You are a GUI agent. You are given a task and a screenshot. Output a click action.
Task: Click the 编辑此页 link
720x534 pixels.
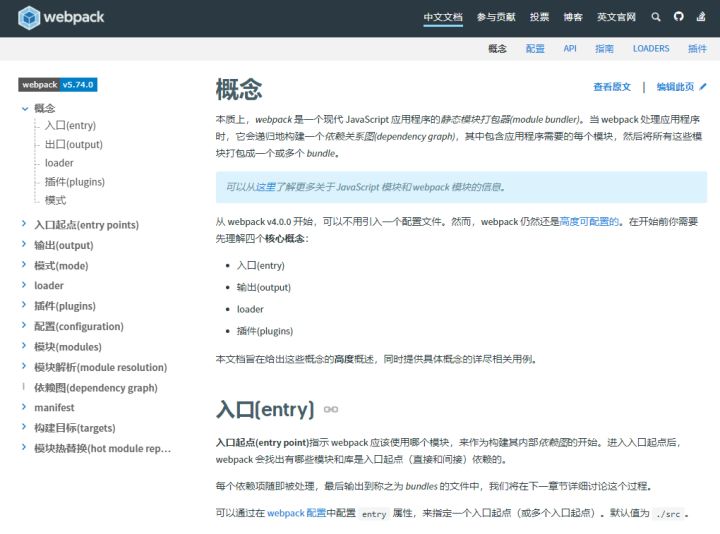tap(675, 87)
